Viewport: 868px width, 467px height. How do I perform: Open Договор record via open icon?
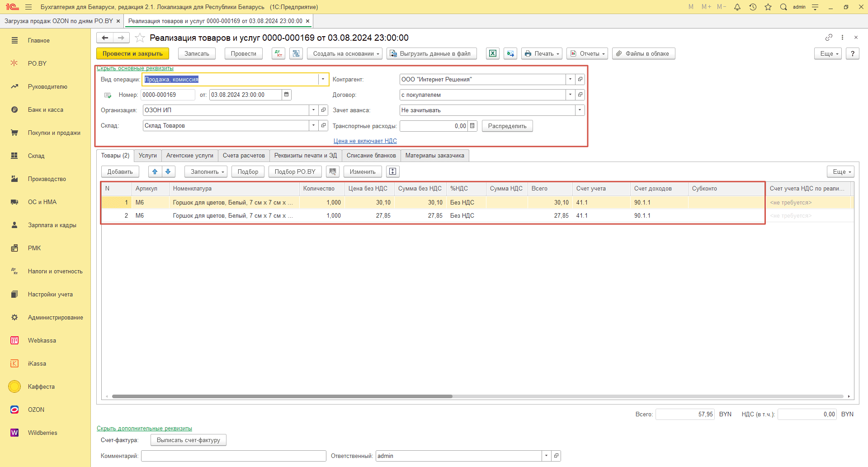tap(580, 95)
